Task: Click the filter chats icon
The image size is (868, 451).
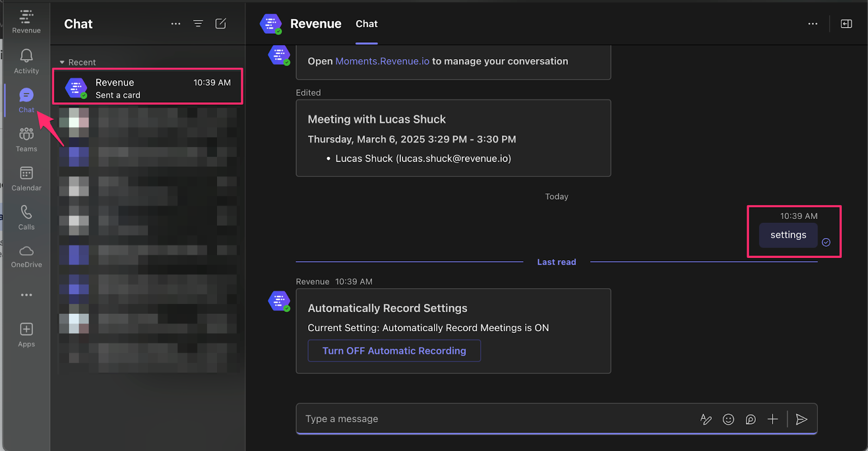Action: coord(198,24)
